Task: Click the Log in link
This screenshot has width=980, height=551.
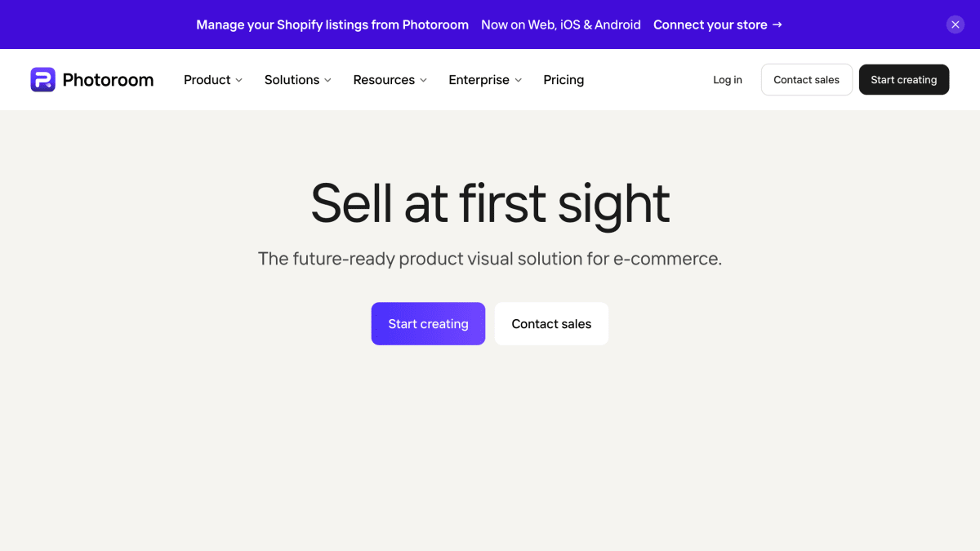Action: pos(728,80)
